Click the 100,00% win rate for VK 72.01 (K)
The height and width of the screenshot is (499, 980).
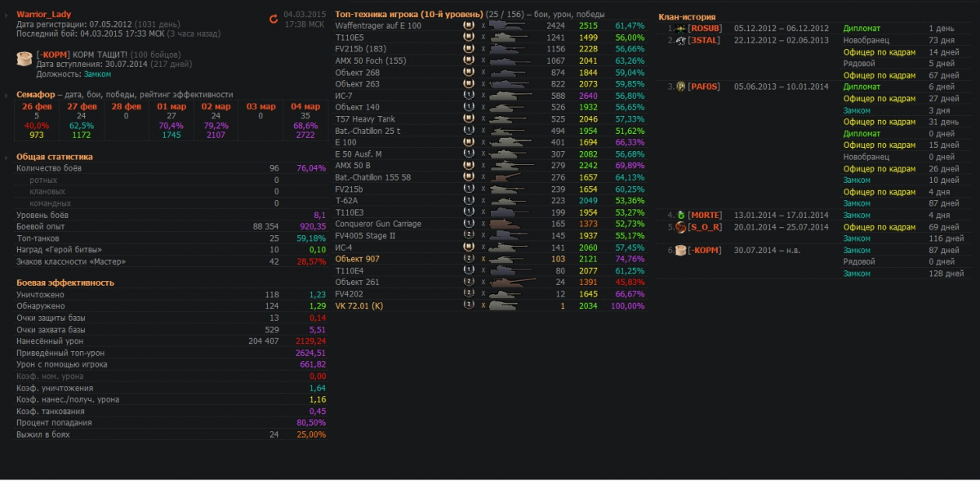point(630,305)
